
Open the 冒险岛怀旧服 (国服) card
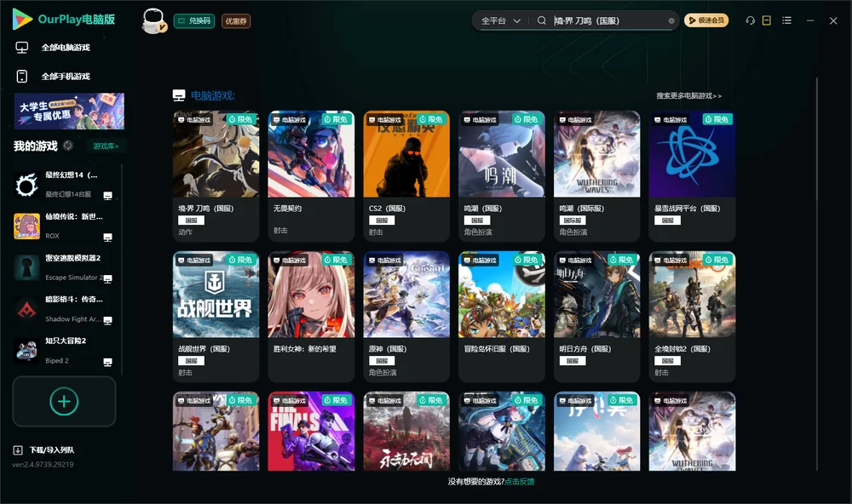[x=502, y=317]
